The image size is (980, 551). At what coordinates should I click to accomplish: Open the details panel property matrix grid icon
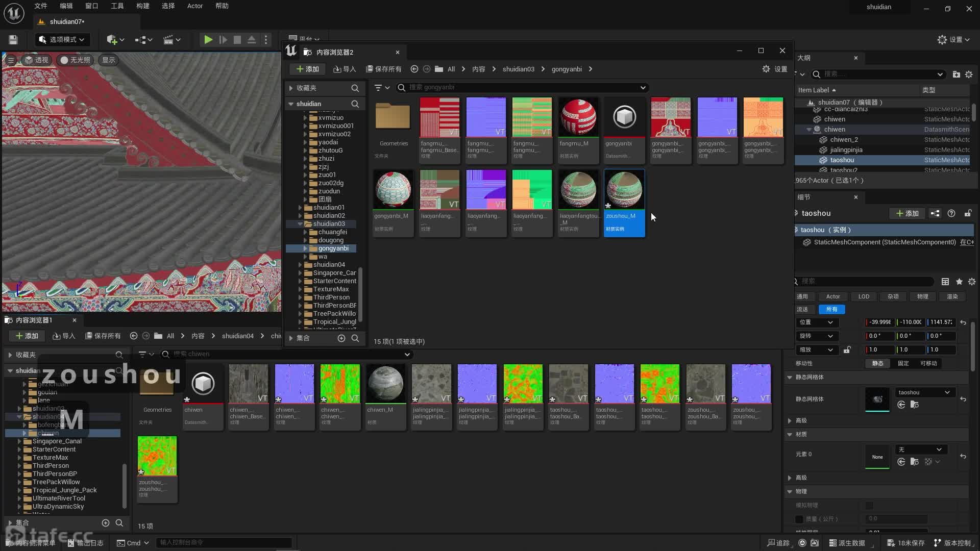(945, 282)
